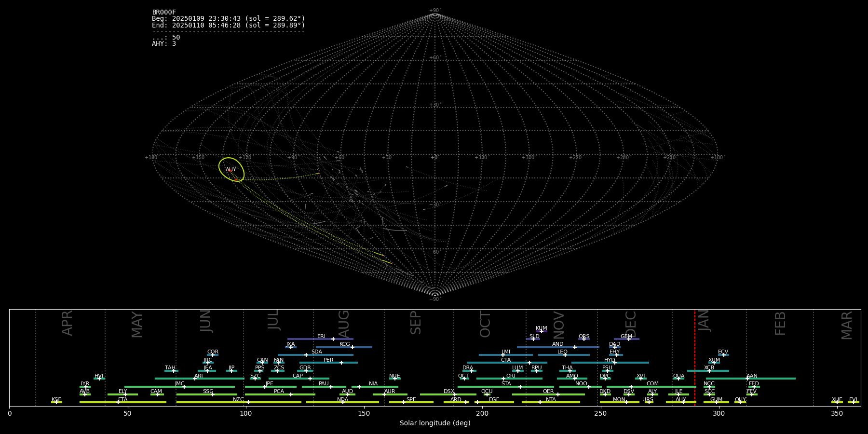
Task: Select the XHE shower label
Action: coord(837,400)
